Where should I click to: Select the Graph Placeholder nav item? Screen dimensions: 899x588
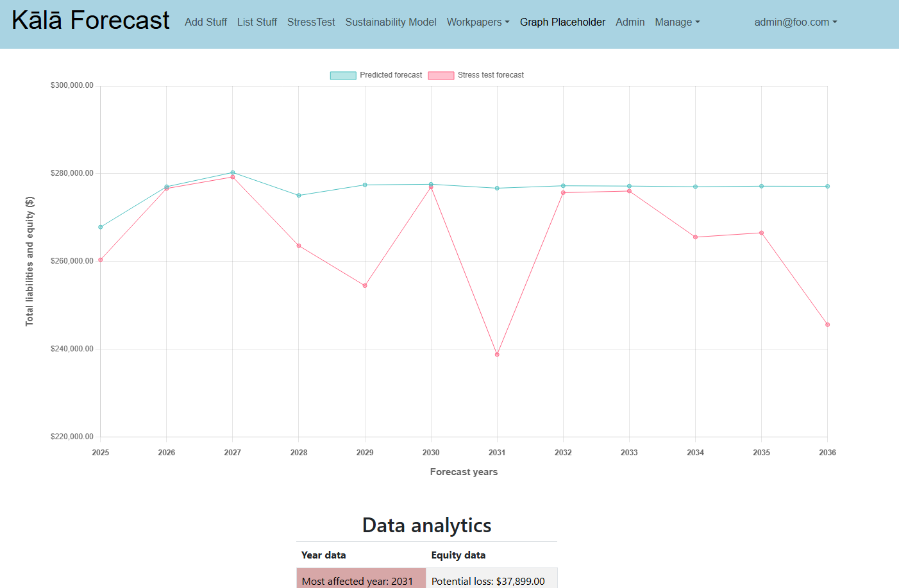[x=562, y=22]
